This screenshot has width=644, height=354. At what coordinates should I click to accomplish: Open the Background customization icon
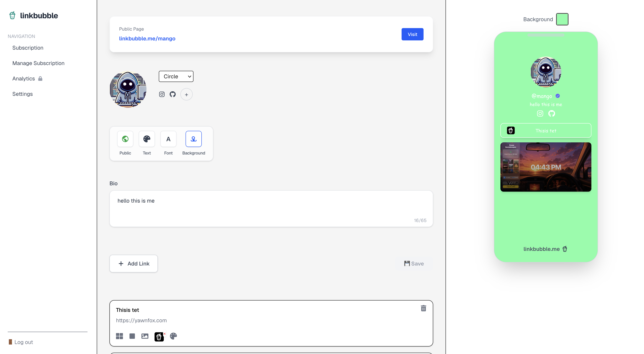[x=193, y=139]
